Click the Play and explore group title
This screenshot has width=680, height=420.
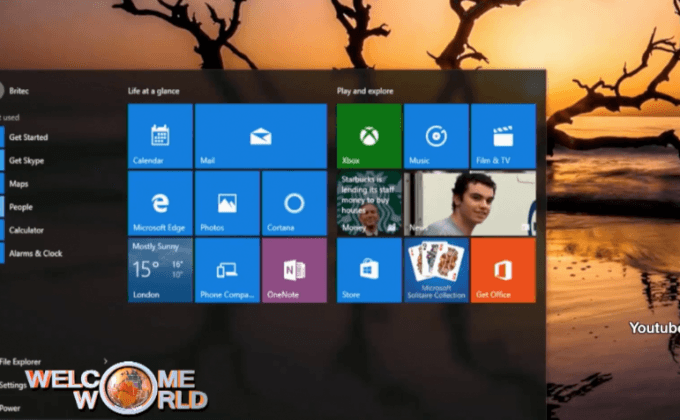[x=365, y=91]
